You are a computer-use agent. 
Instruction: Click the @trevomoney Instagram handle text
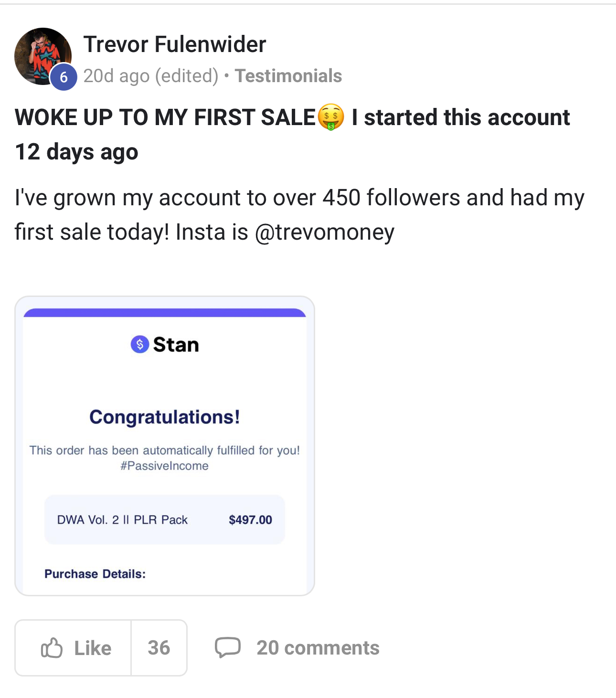325,232
